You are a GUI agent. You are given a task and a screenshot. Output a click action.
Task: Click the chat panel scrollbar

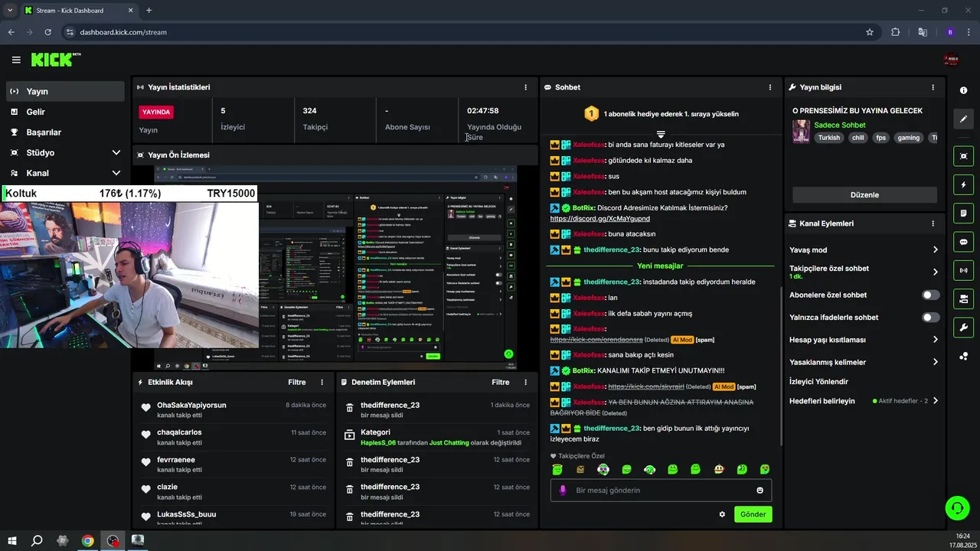[x=781, y=366]
